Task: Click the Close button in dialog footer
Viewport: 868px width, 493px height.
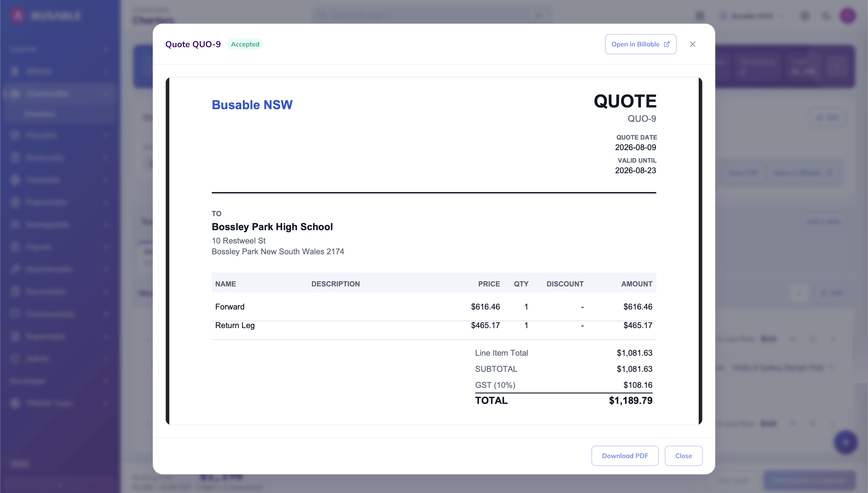Action: pyautogui.click(x=683, y=456)
